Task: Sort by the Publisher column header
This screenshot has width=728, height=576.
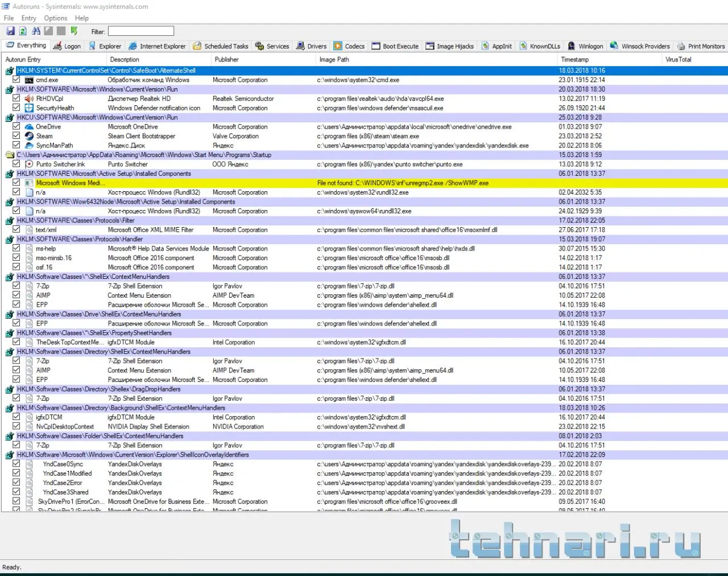Action: pos(227,59)
